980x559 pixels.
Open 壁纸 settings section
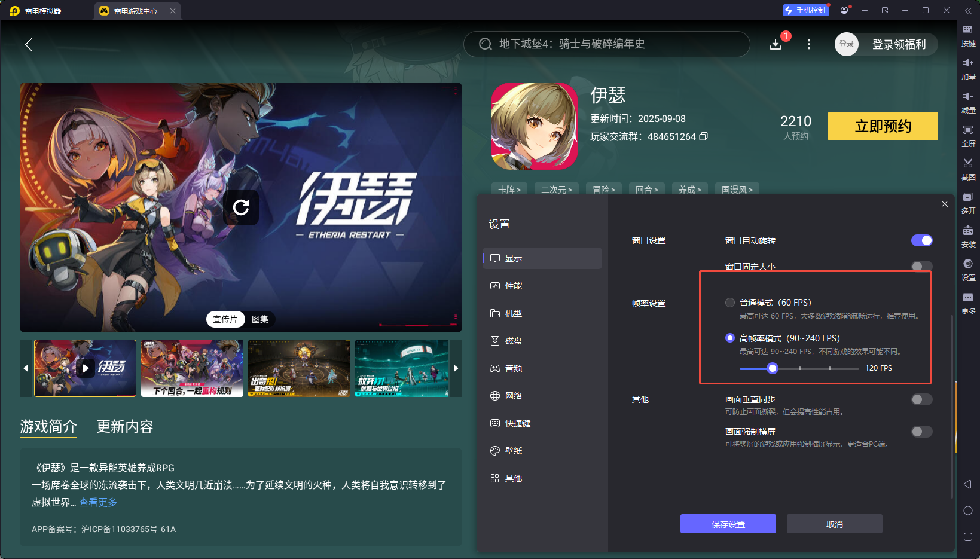[x=542, y=451]
